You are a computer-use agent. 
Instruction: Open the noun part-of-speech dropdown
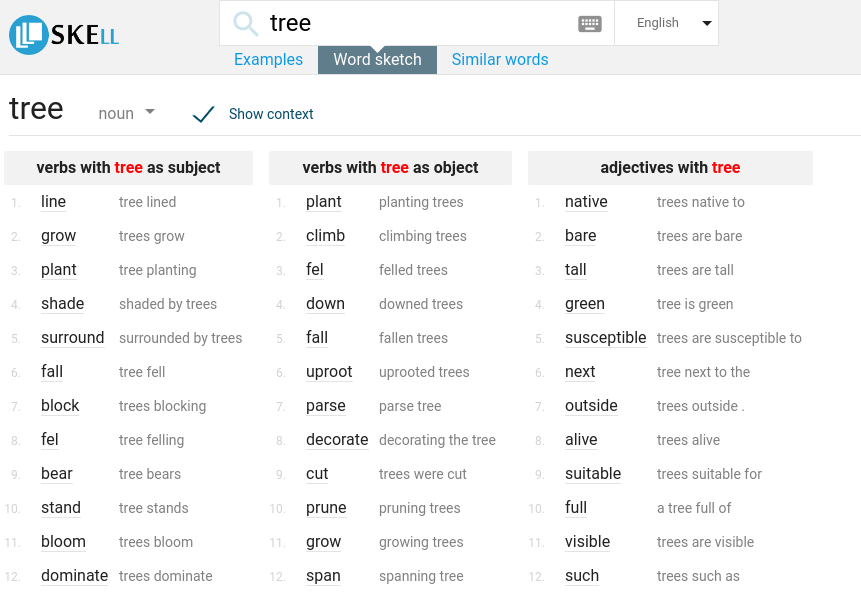click(126, 113)
